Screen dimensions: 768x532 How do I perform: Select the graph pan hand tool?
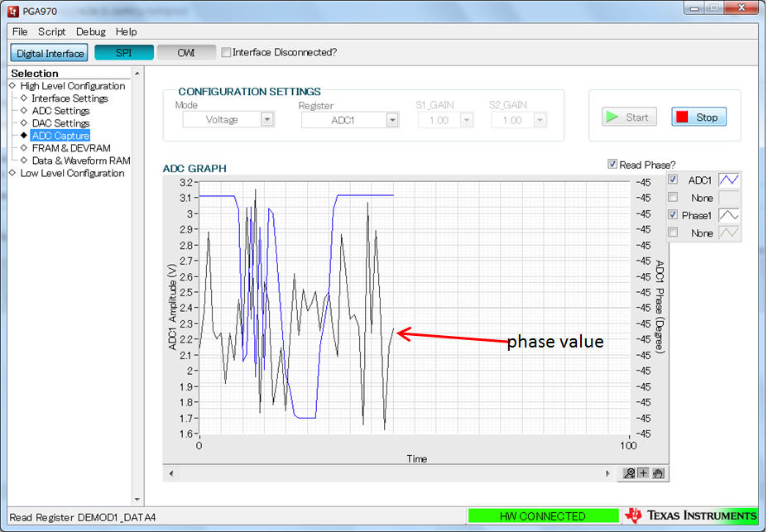(x=658, y=473)
